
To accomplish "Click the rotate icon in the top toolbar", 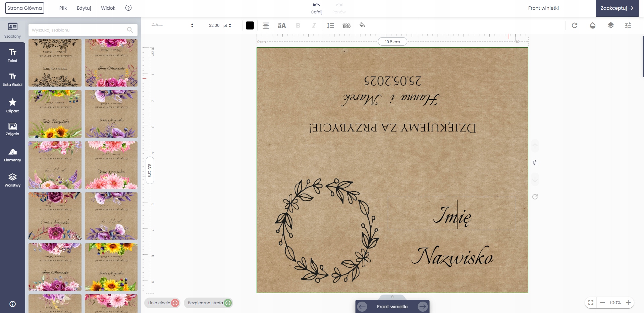I will point(575,25).
